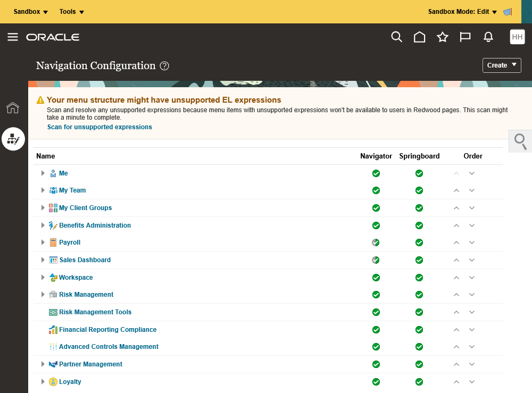Click the My Client Groups tiles icon
The image size is (532, 393).
(53, 208)
